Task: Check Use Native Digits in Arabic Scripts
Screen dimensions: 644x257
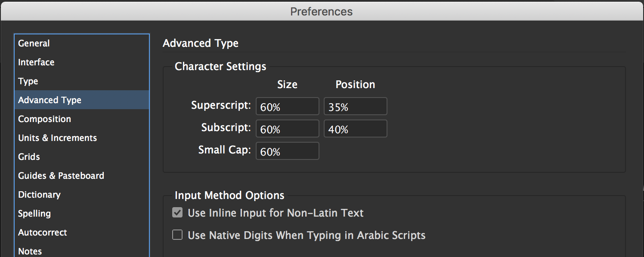Action: point(177,235)
